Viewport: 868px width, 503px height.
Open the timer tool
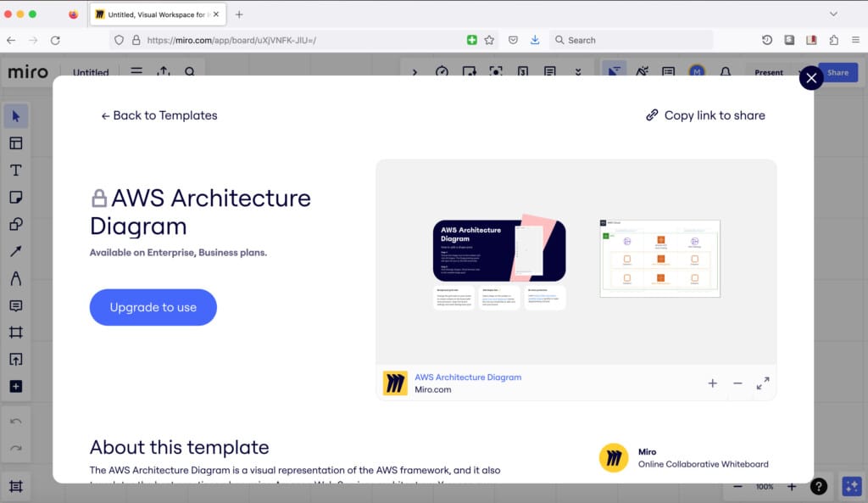(442, 72)
